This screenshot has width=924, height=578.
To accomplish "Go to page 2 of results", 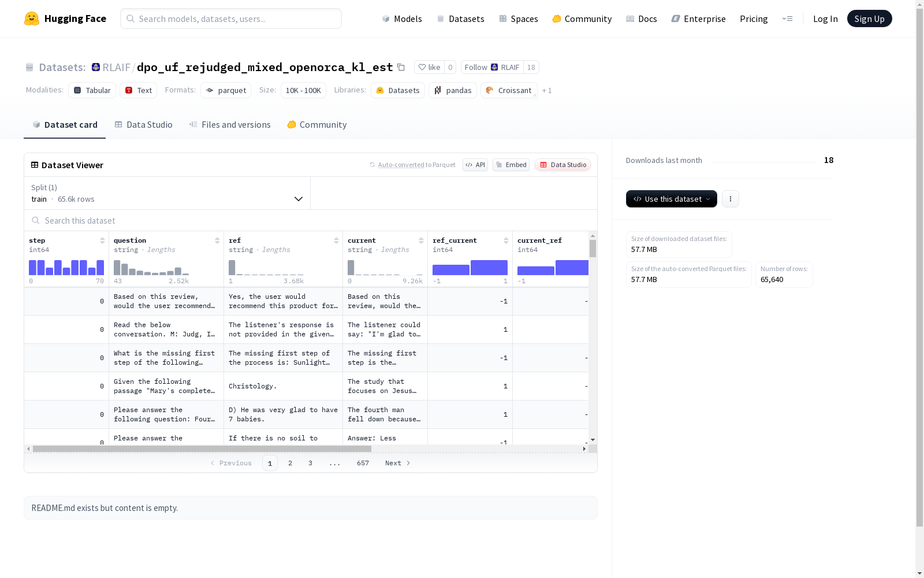I will coord(290,463).
